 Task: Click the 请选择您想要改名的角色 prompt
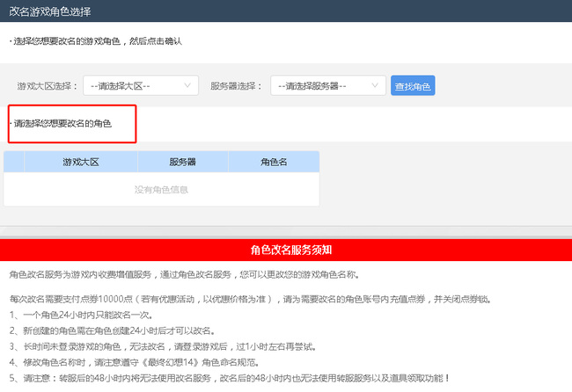(x=61, y=124)
